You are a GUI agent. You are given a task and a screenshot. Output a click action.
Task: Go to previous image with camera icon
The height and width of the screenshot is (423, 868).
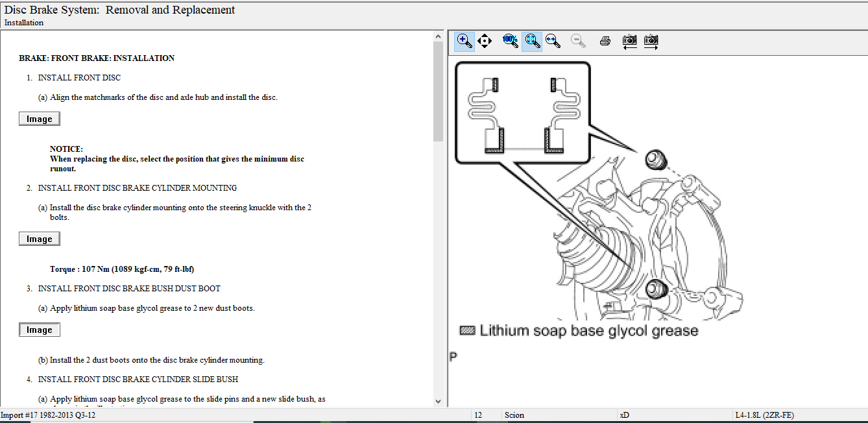coord(629,42)
